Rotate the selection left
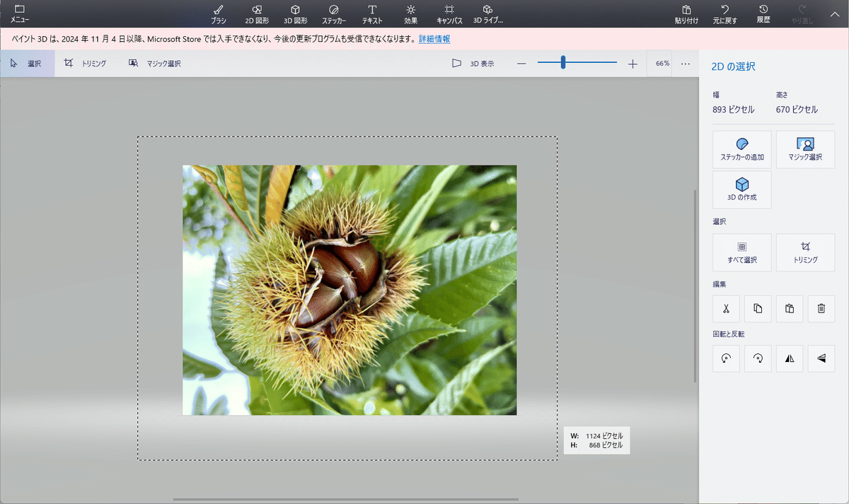The width and height of the screenshot is (849, 504). click(726, 358)
